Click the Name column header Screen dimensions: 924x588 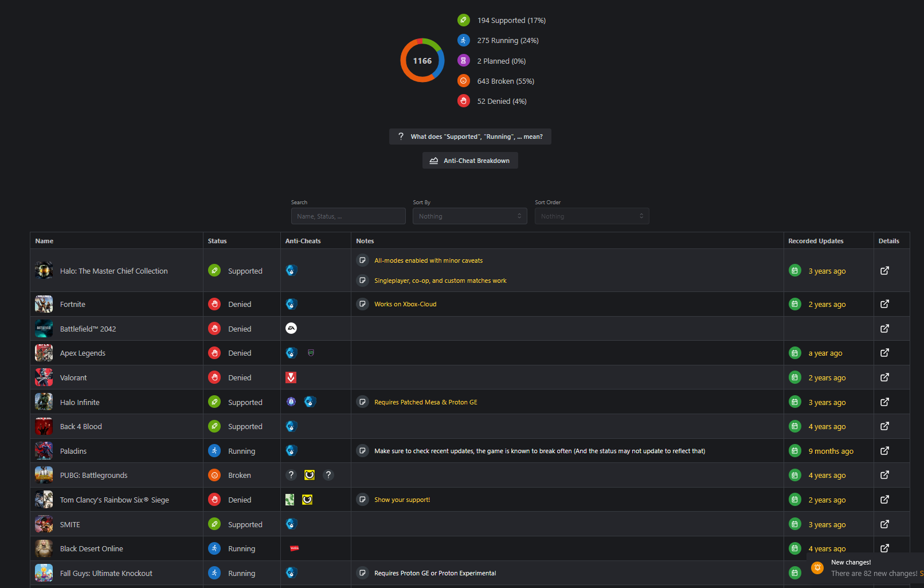point(44,241)
